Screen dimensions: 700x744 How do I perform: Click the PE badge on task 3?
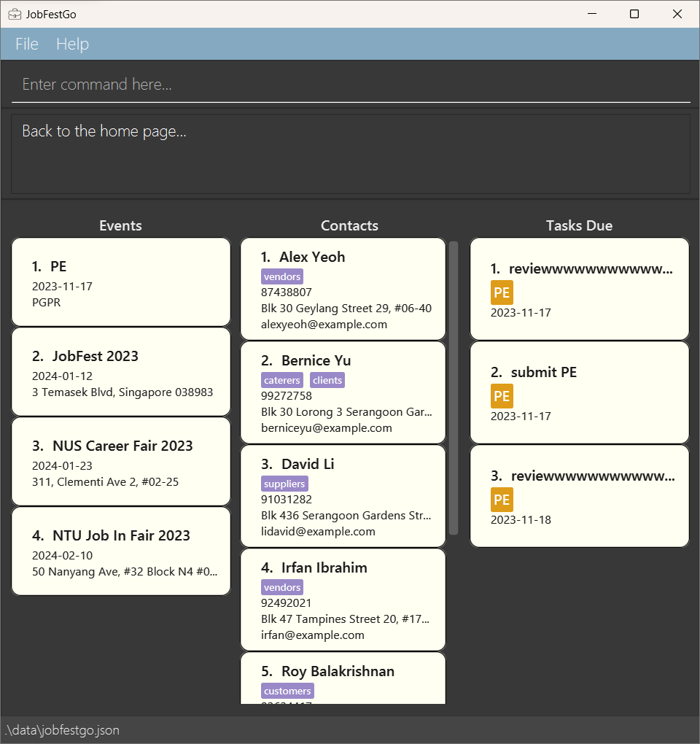coord(502,500)
